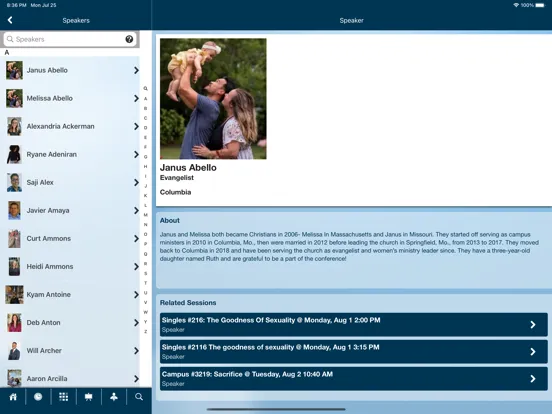Screen dimensions: 552x414
Task: Jump to letter W in index
Action: [x=145, y=312]
